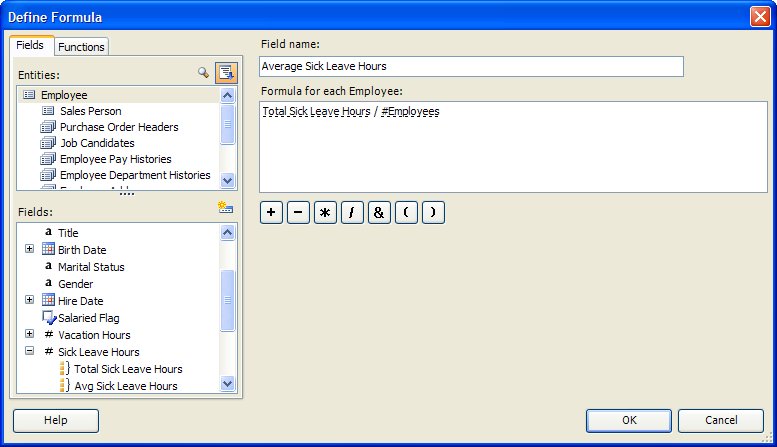Click the Avg Sick Leave Hours aggregate icon
This screenshot has width=777, height=447.
(65, 386)
